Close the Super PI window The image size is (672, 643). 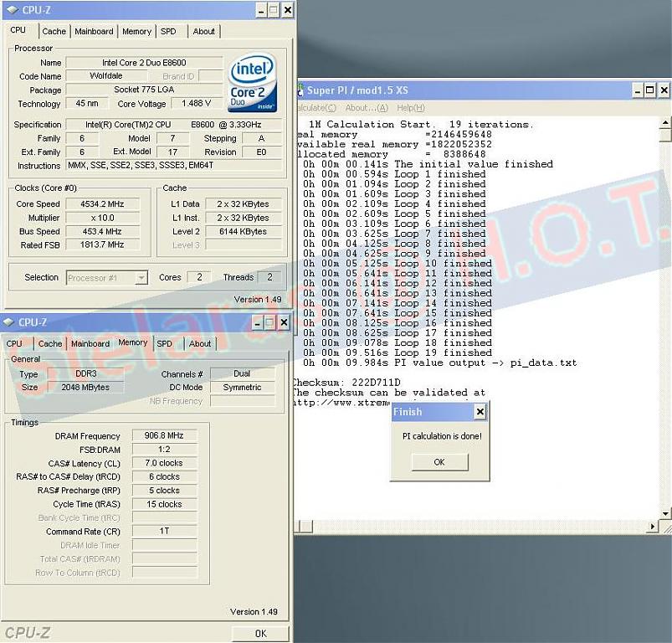tap(664, 90)
